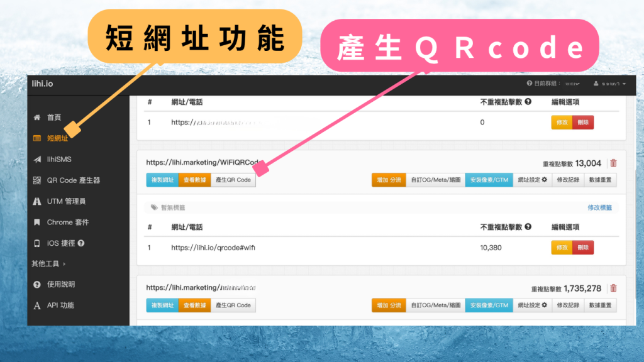Screen dimensions: 644x362
Task: Open UTM 管理員 via its sidebar icon
Action: point(36,201)
